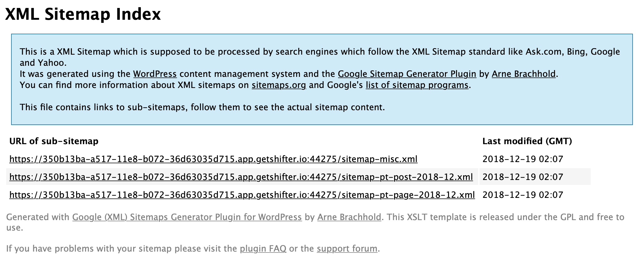Click the URL of sub-sitemap column header
The height and width of the screenshot is (259, 644).
point(54,141)
